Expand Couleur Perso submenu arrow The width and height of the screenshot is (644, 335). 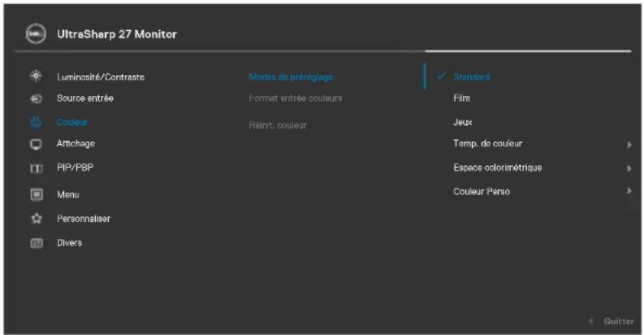(629, 191)
